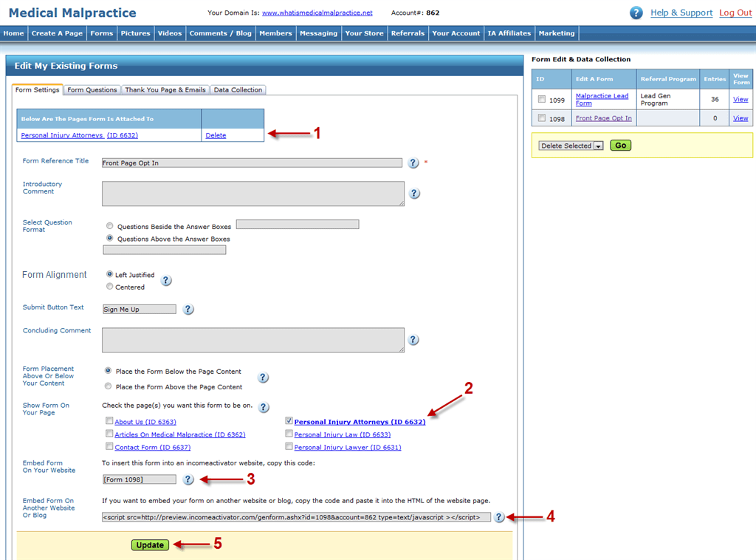This screenshot has width=756, height=560.
Task: Click the green Go button
Action: tap(620, 146)
